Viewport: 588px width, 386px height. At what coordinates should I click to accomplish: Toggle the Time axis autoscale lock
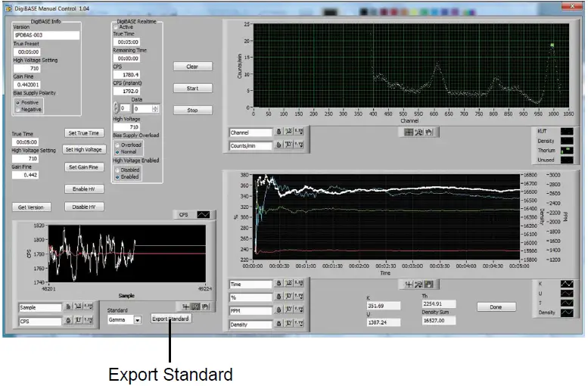pyautogui.click(x=278, y=283)
